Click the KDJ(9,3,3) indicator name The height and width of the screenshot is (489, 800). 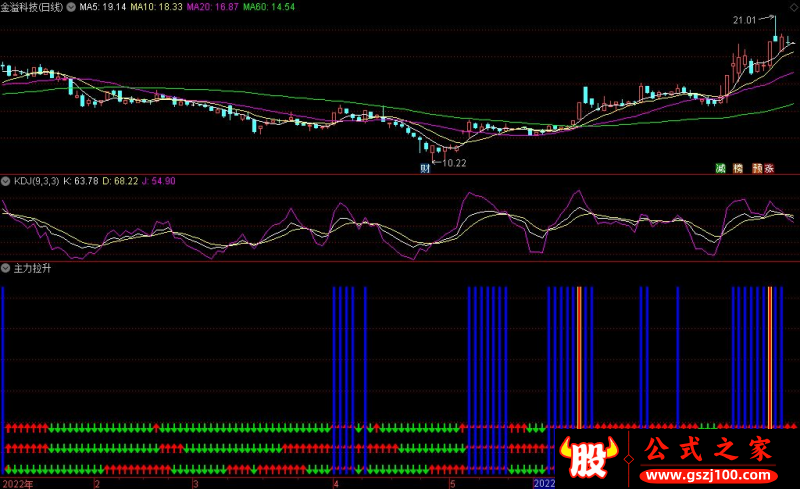pos(36,181)
